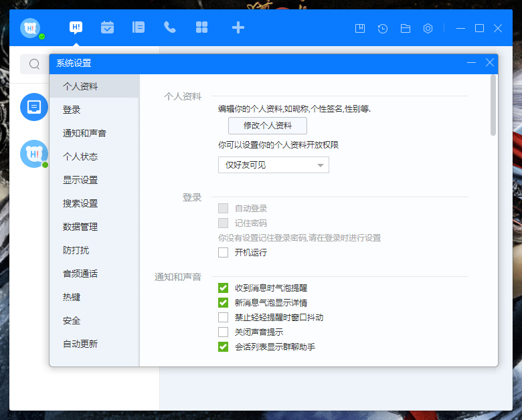Click the plus icon to add new
The image size is (522, 420).
click(x=238, y=27)
